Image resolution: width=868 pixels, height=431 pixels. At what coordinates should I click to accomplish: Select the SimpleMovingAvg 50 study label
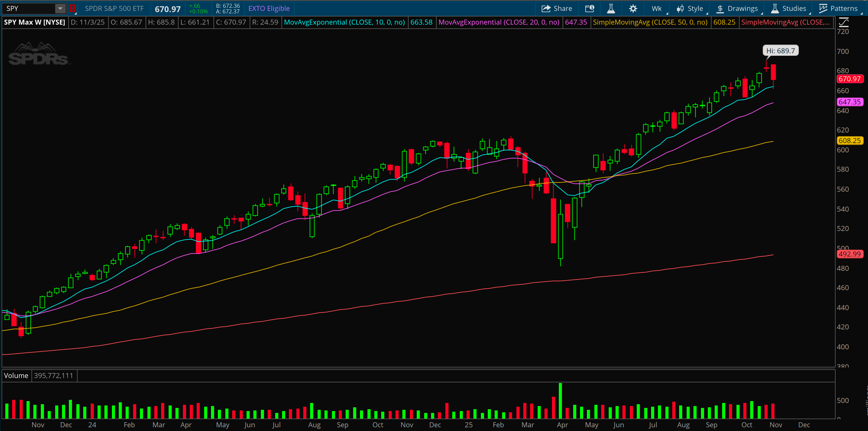650,22
